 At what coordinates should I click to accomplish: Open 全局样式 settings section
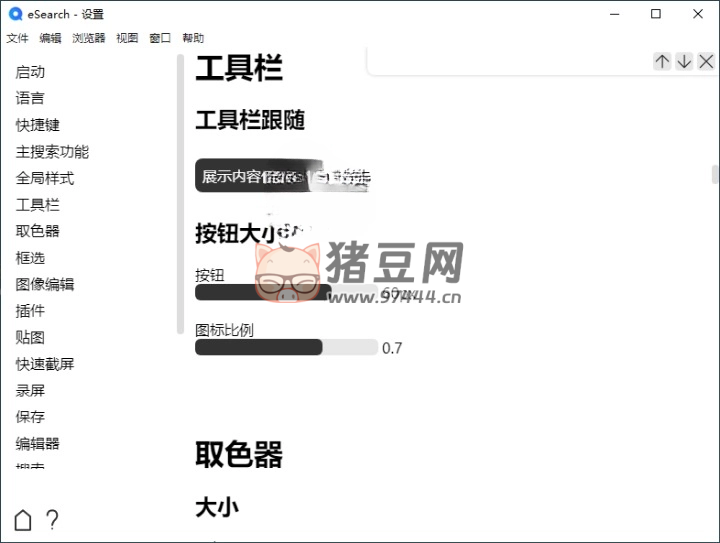(x=45, y=178)
